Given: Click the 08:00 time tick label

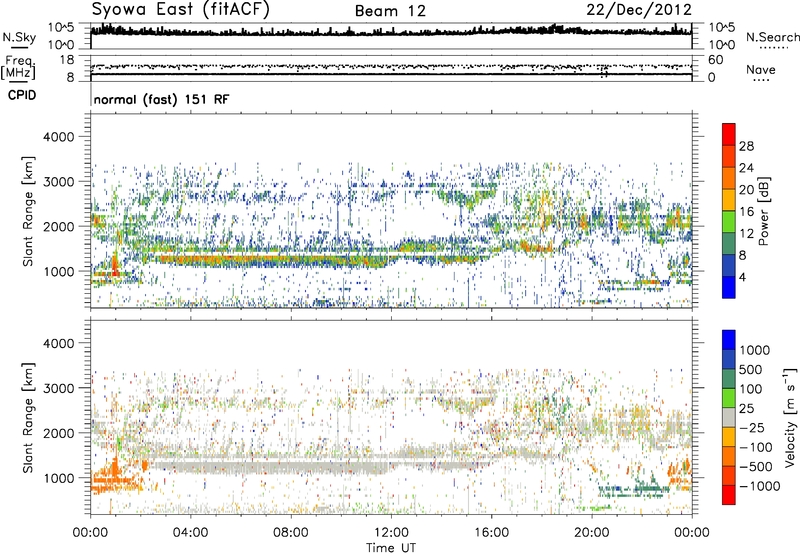Looking at the screenshot, I should tap(291, 533).
